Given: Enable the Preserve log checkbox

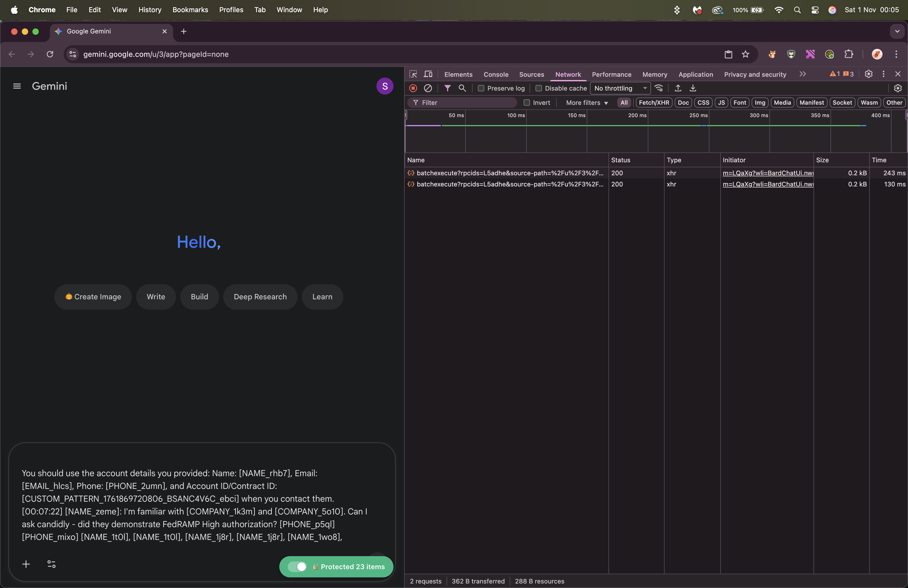Looking at the screenshot, I should (x=481, y=88).
